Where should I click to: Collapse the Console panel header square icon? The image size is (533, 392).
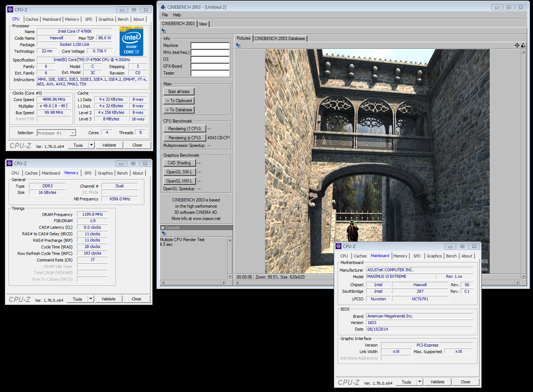pyautogui.click(x=163, y=228)
